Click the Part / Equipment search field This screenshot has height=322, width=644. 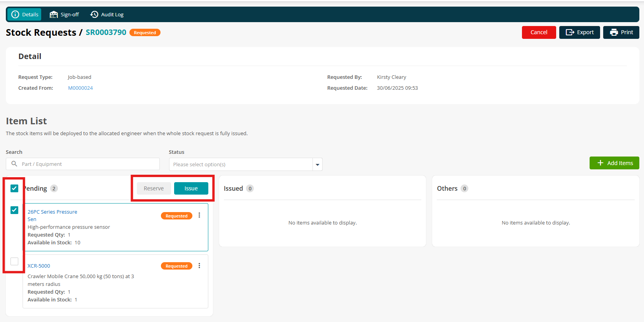point(83,164)
